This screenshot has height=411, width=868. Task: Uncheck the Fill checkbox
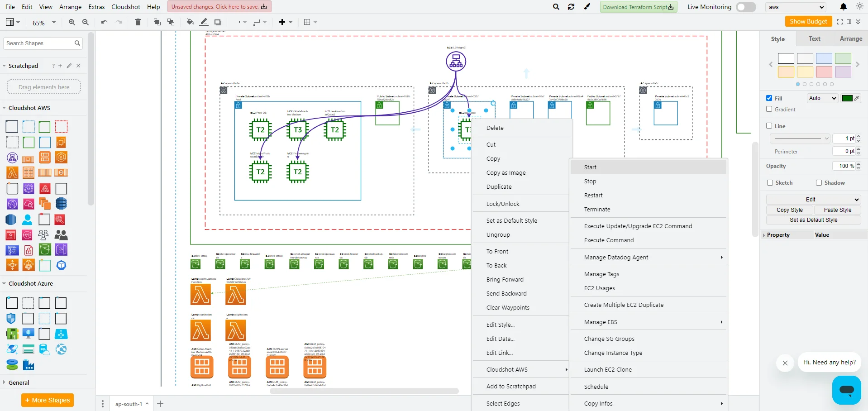coord(769,98)
